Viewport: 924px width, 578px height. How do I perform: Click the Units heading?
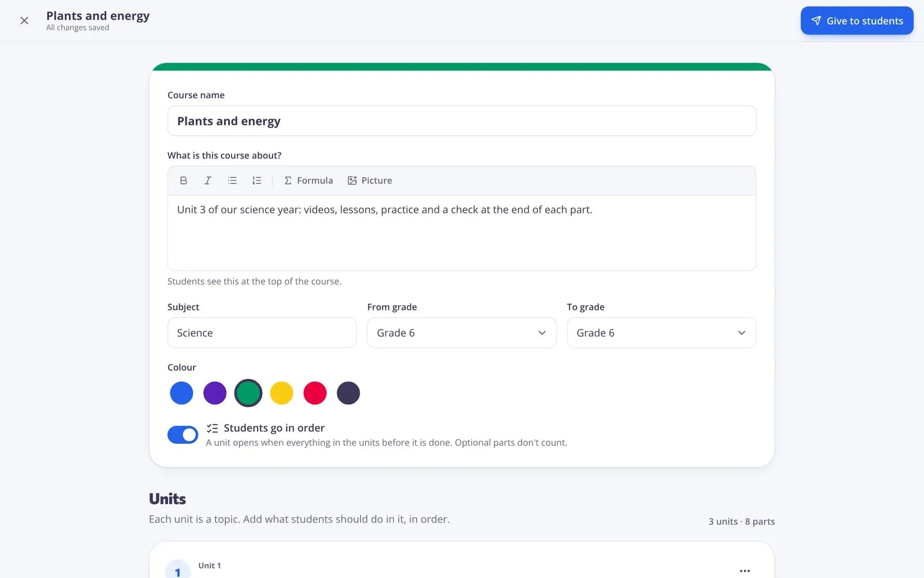pos(167,499)
